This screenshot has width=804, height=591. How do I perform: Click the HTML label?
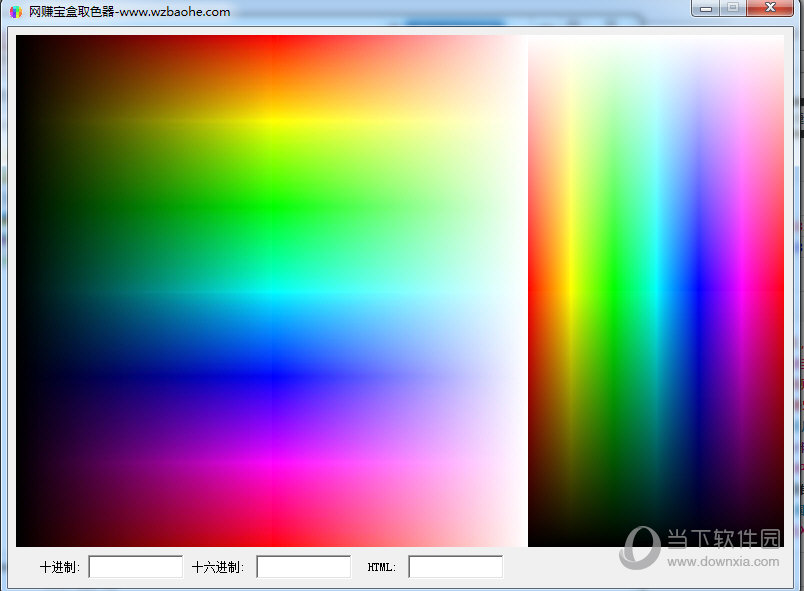tap(381, 567)
